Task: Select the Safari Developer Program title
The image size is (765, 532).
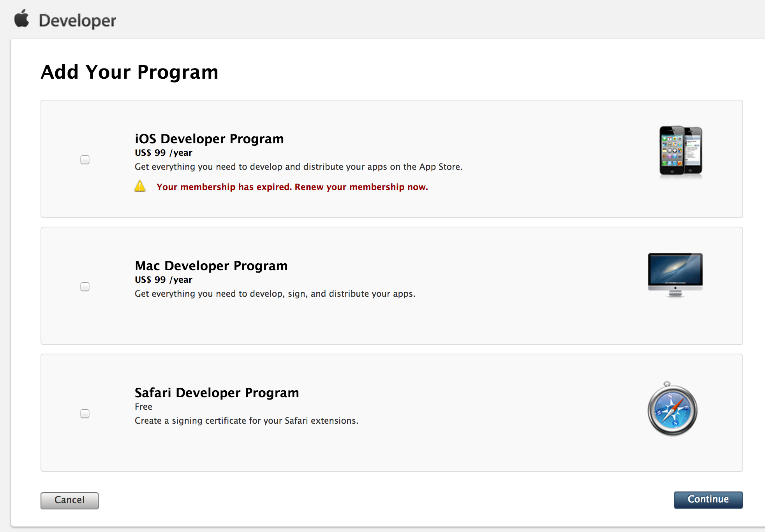Action: point(217,393)
